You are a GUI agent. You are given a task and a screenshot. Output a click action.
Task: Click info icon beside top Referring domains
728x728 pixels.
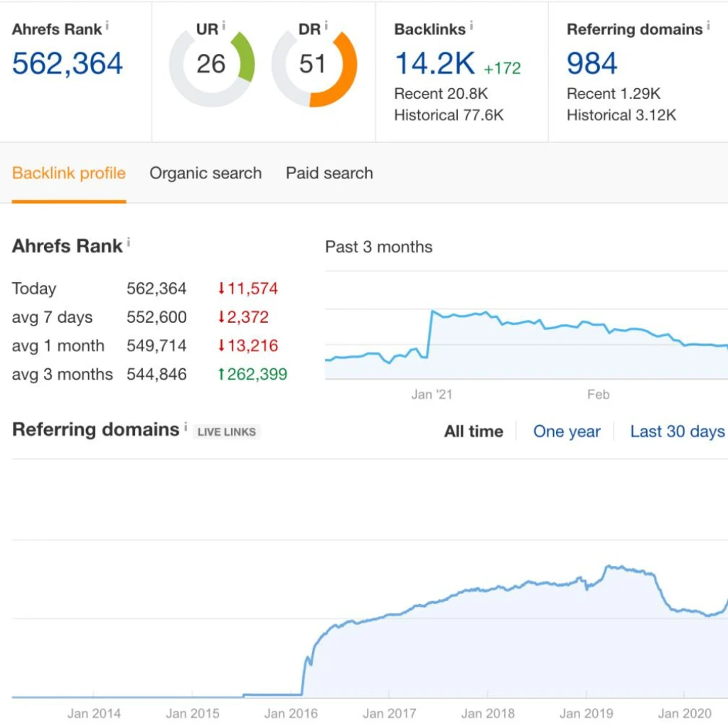pyautogui.click(x=708, y=26)
